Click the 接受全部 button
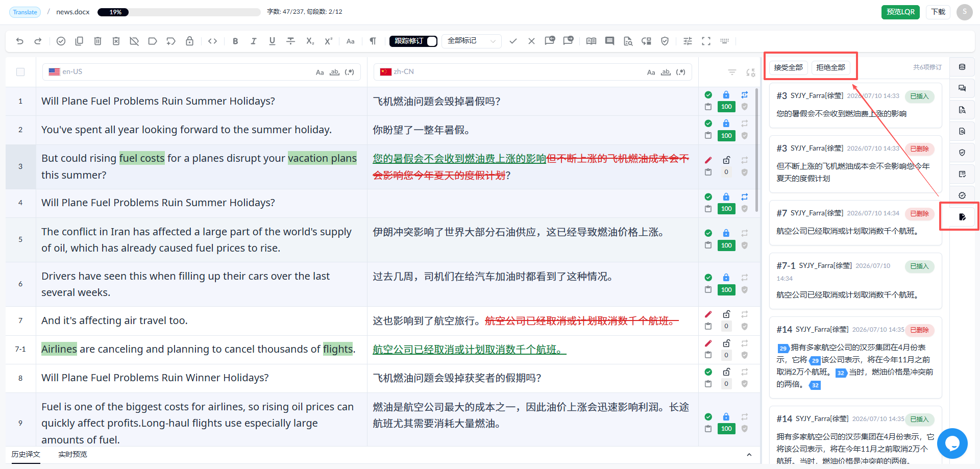 pos(788,67)
